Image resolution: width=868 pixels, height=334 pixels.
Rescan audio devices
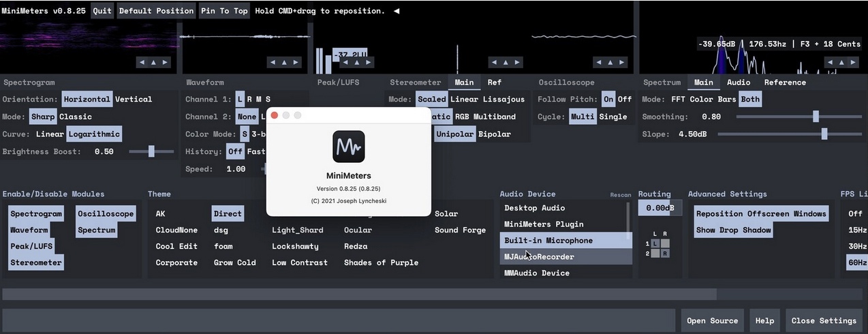point(620,195)
